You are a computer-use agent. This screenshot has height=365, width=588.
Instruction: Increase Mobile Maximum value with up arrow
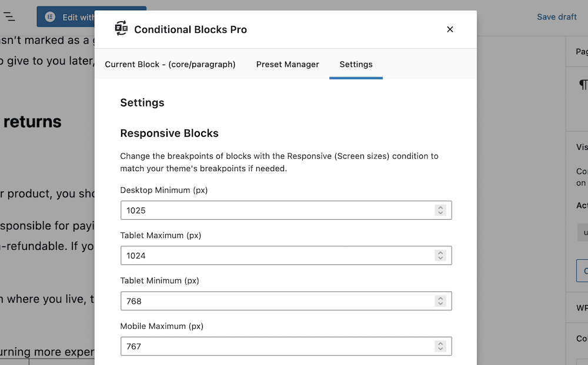(x=440, y=344)
